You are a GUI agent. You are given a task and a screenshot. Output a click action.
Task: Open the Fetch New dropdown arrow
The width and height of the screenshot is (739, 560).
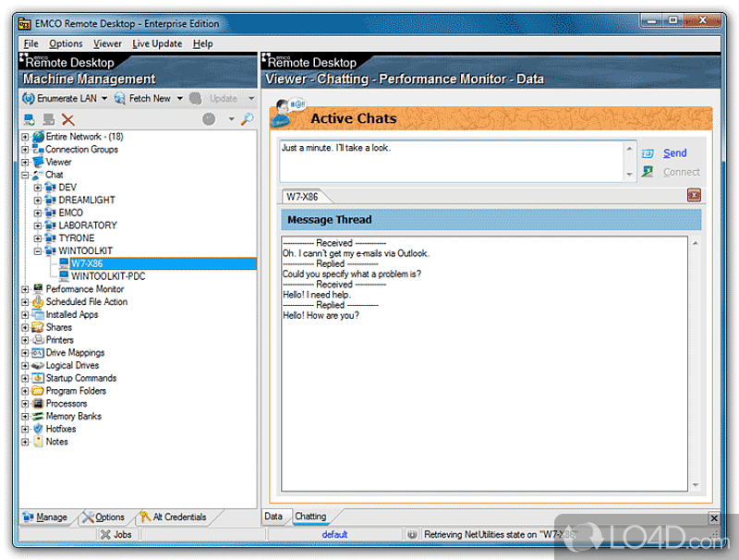pos(178,99)
